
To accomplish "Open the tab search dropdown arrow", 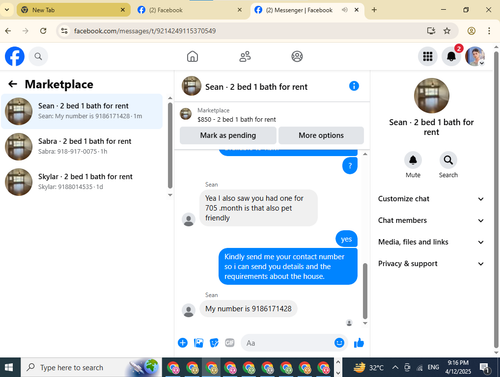I will [x=7, y=10].
